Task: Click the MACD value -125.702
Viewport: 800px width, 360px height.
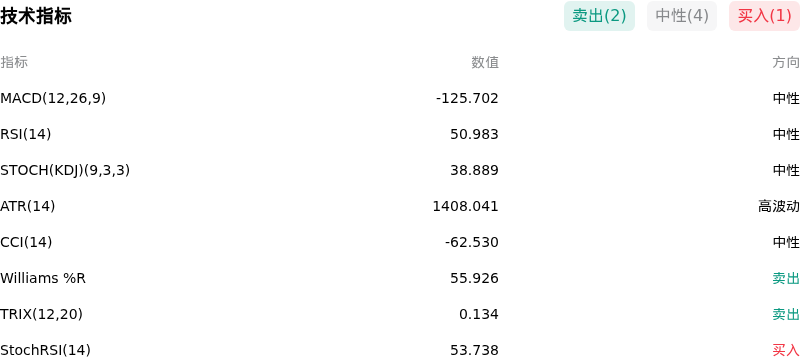Action: coord(467,98)
